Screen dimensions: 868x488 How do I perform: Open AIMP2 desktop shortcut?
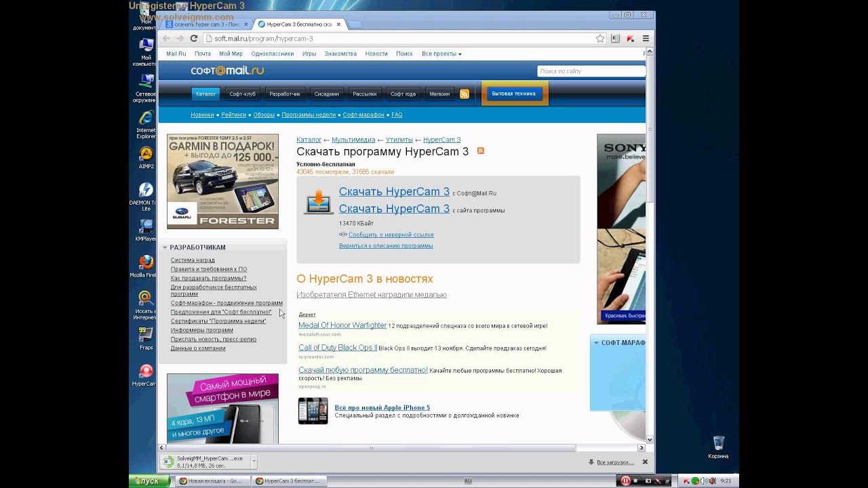point(146,158)
